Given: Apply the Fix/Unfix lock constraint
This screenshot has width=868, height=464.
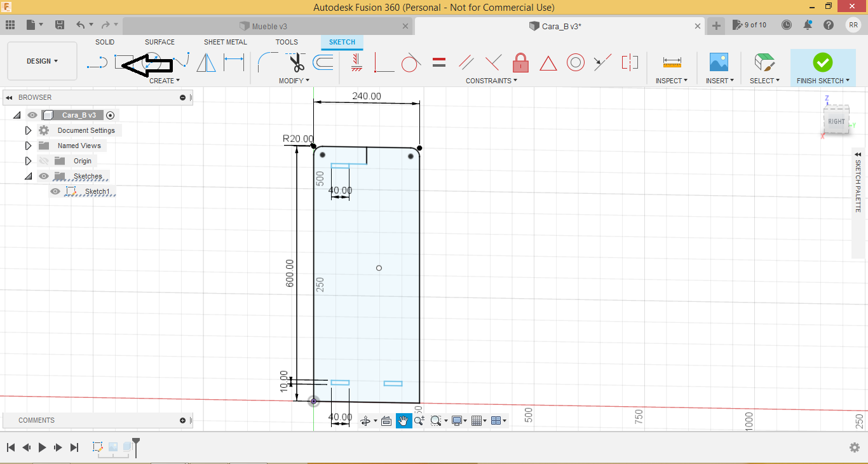Looking at the screenshot, I should coord(521,62).
